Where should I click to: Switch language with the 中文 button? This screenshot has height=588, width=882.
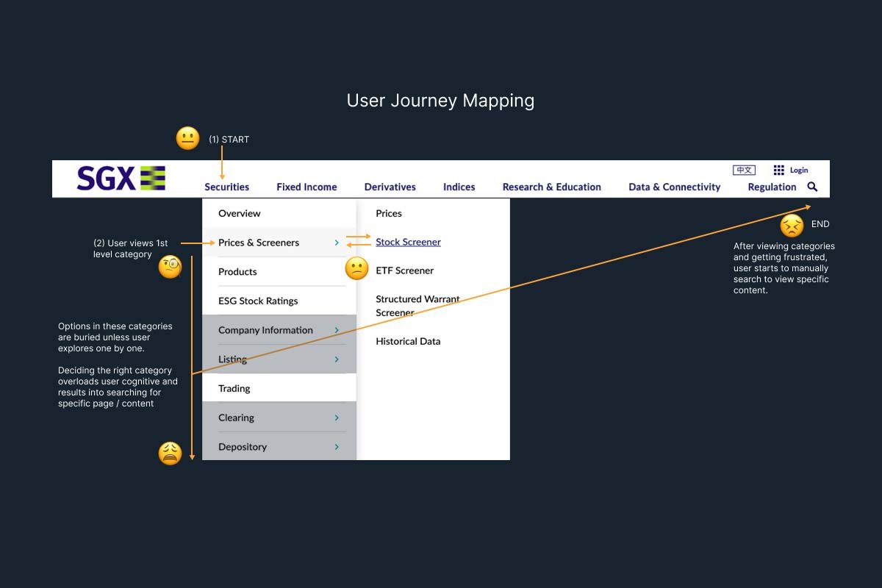744,170
